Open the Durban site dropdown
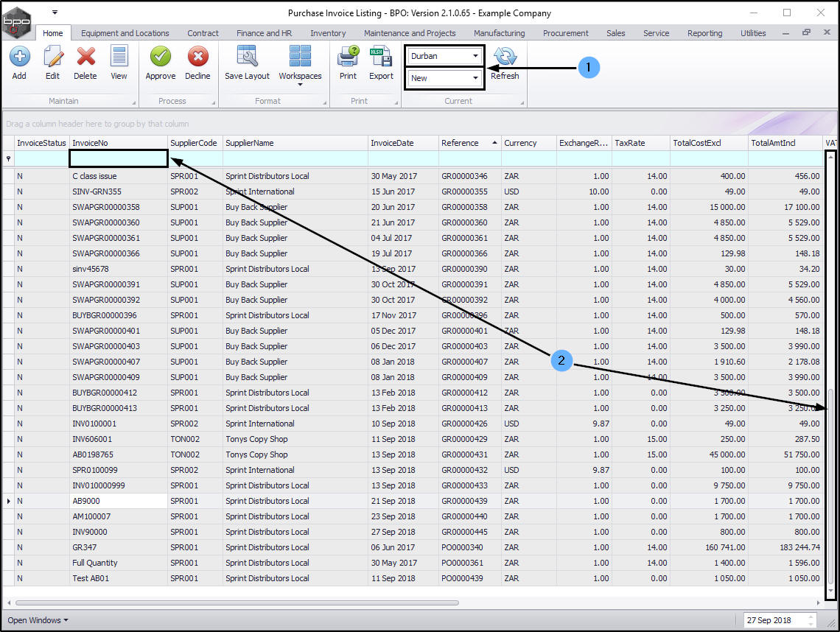This screenshot has width=840, height=632. click(x=475, y=56)
